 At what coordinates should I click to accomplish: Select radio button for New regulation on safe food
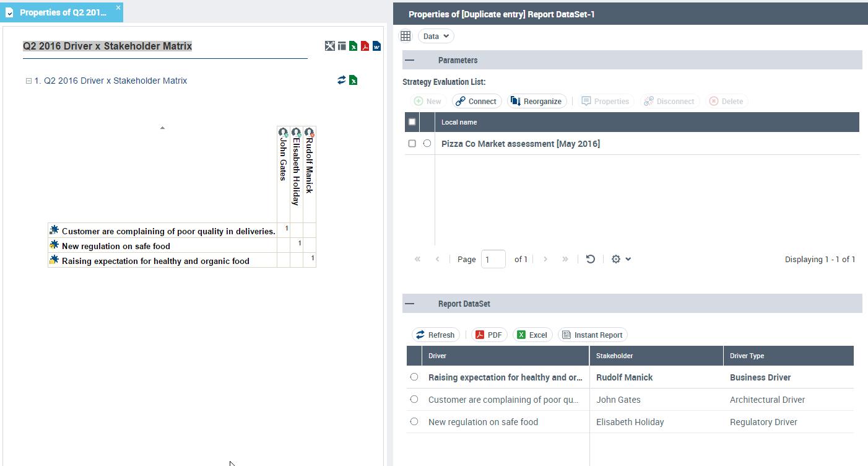[414, 422]
